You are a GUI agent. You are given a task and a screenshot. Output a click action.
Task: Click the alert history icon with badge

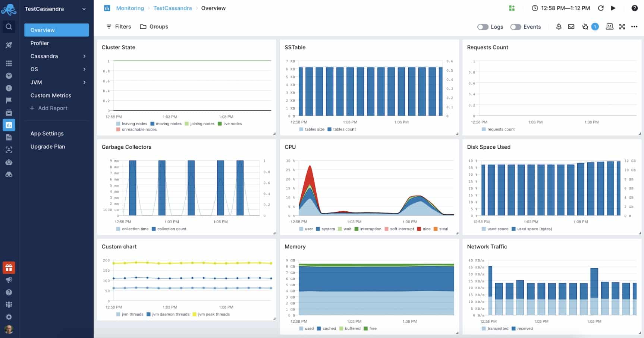click(586, 26)
